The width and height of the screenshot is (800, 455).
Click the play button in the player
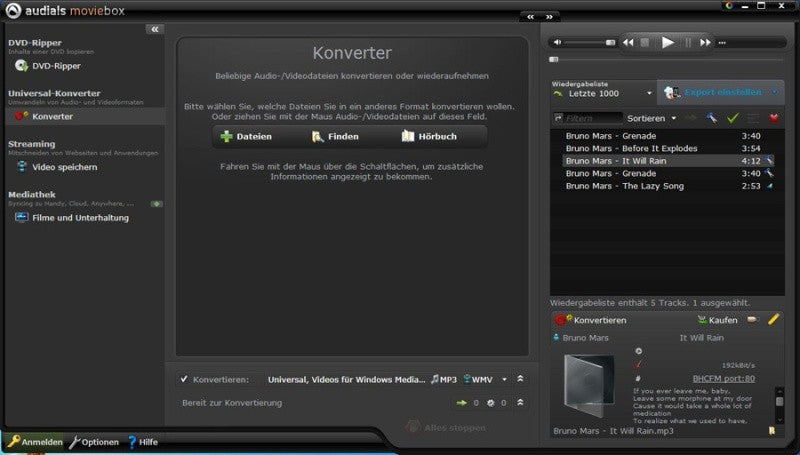pos(667,42)
